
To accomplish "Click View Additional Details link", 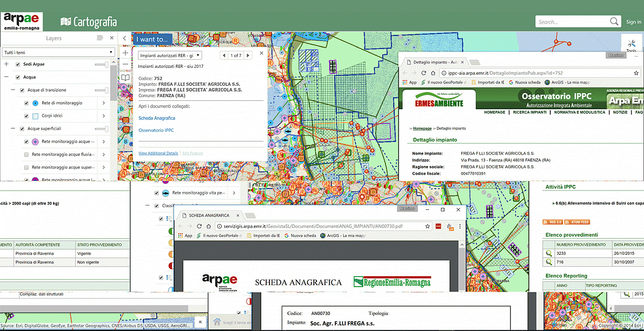I will tap(158, 153).
